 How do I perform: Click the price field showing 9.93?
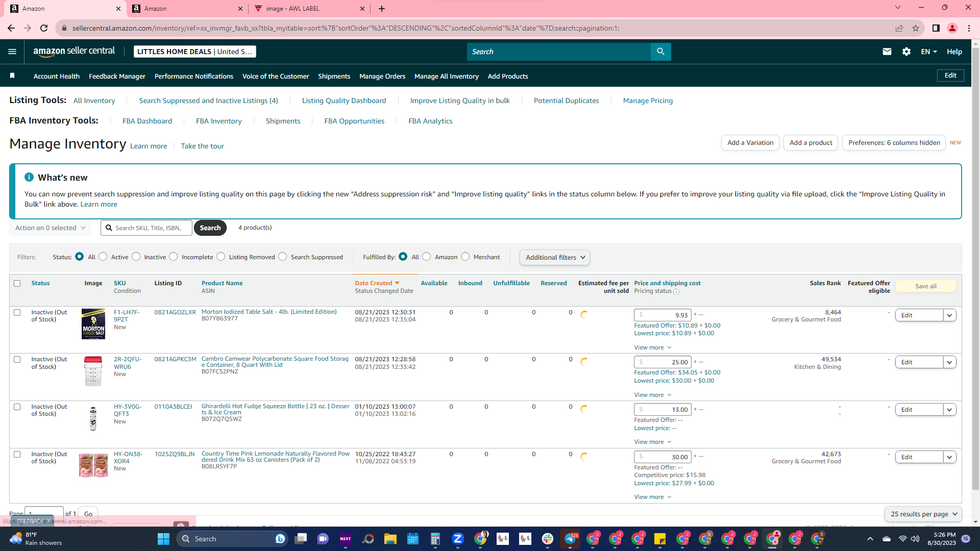pos(663,315)
